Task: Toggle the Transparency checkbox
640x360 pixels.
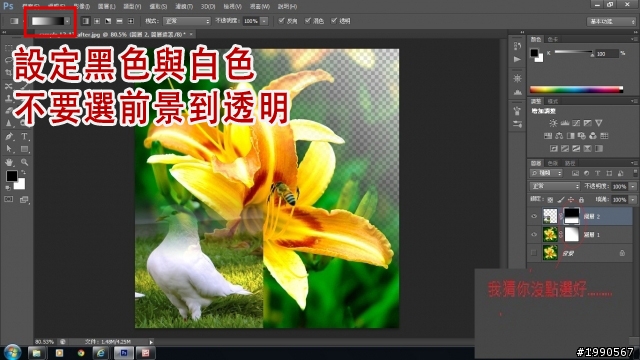Action: [334, 20]
